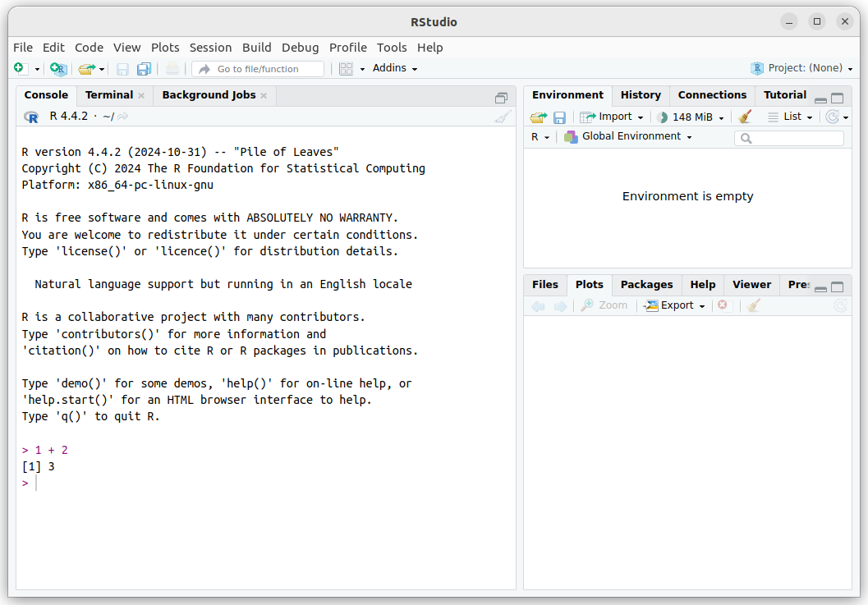868x605 pixels.
Task: Click the New File green plus icon
Action: pos(19,68)
